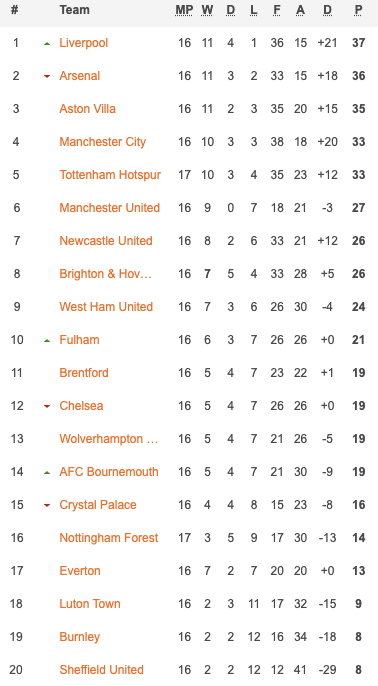
Task: Click the W wins column header
Action: (207, 10)
